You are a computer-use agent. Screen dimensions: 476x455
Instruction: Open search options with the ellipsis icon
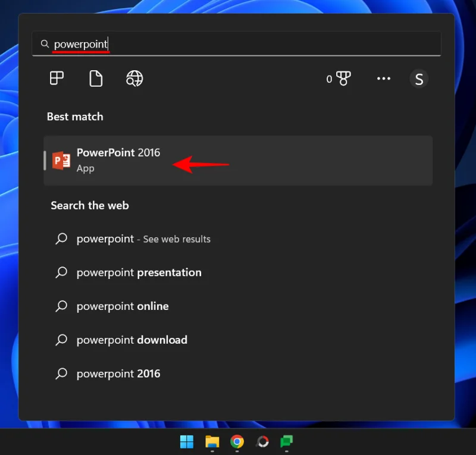(384, 79)
